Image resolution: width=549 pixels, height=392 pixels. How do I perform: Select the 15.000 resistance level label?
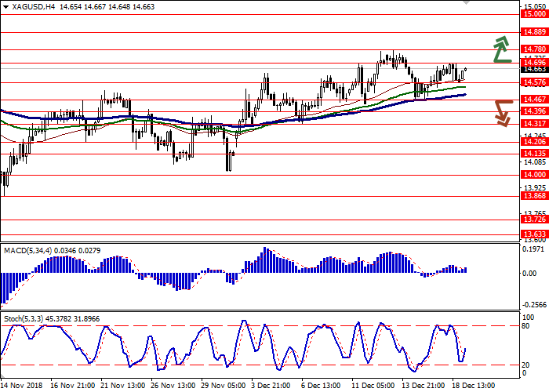pos(534,14)
